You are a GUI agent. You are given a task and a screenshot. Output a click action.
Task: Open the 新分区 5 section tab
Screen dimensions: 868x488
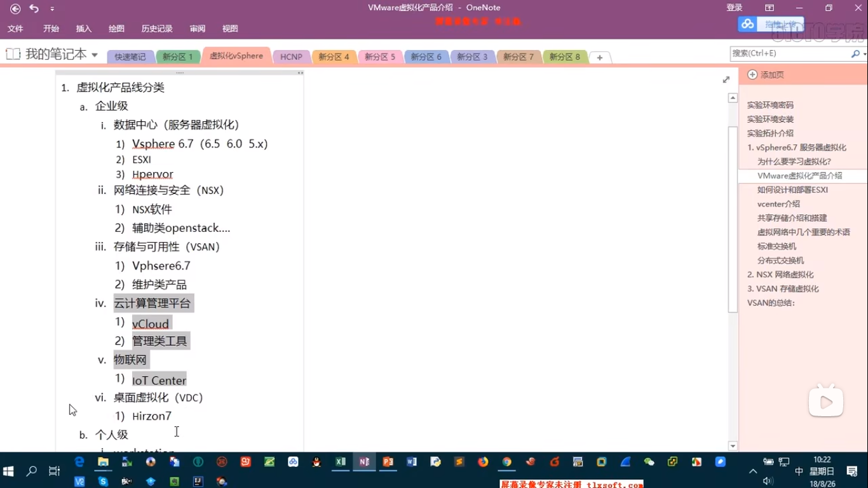(380, 57)
